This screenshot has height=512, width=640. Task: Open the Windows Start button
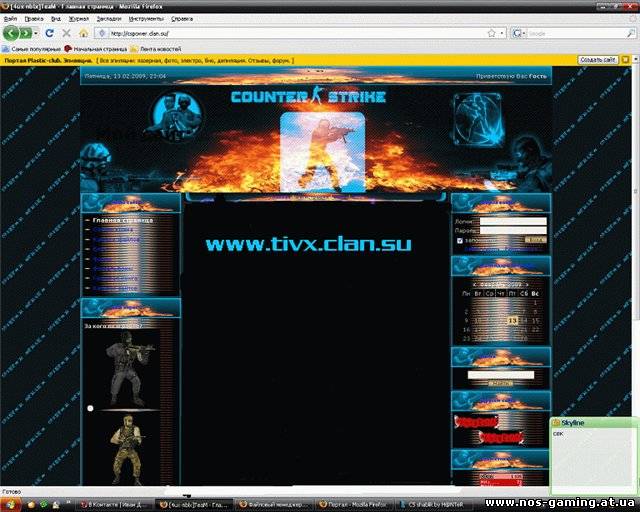pos(10,505)
